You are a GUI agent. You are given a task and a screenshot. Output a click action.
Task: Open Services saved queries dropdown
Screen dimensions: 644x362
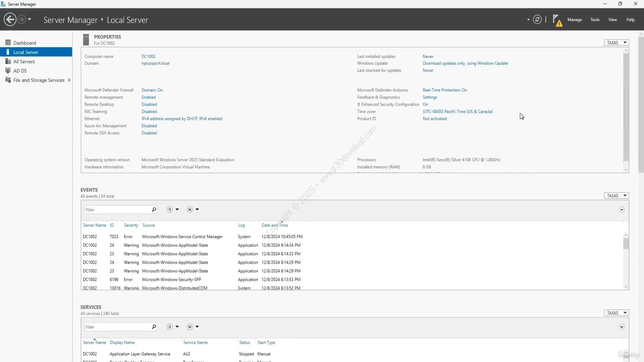[193, 327]
